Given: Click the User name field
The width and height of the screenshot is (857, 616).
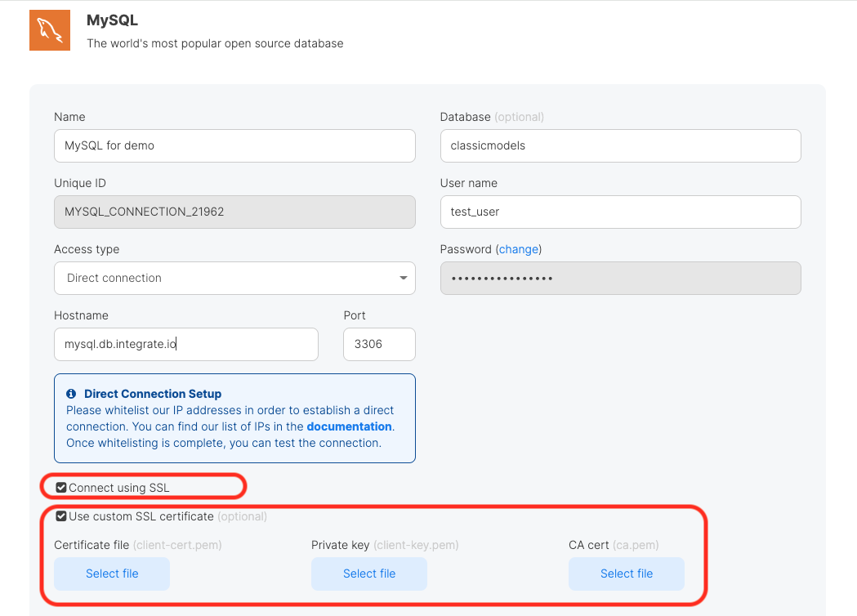Looking at the screenshot, I should click(x=620, y=212).
